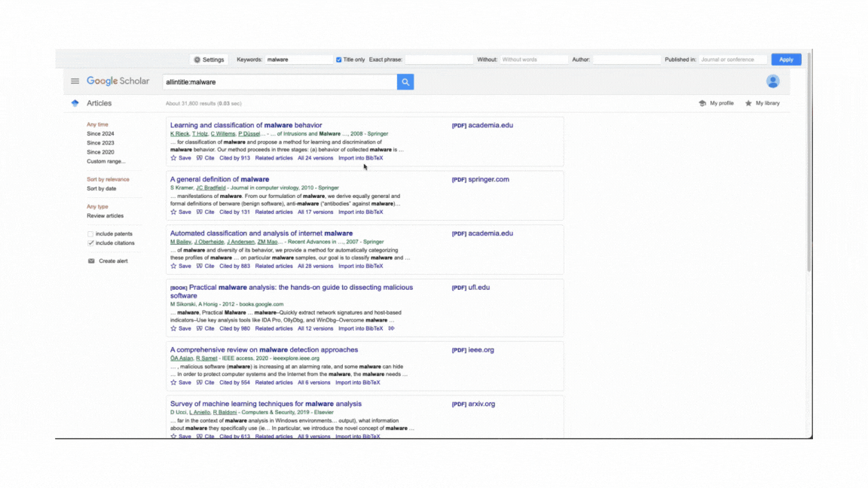Save 'A general definition of malware' result
The width and height of the screenshot is (868, 488).
tap(181, 212)
